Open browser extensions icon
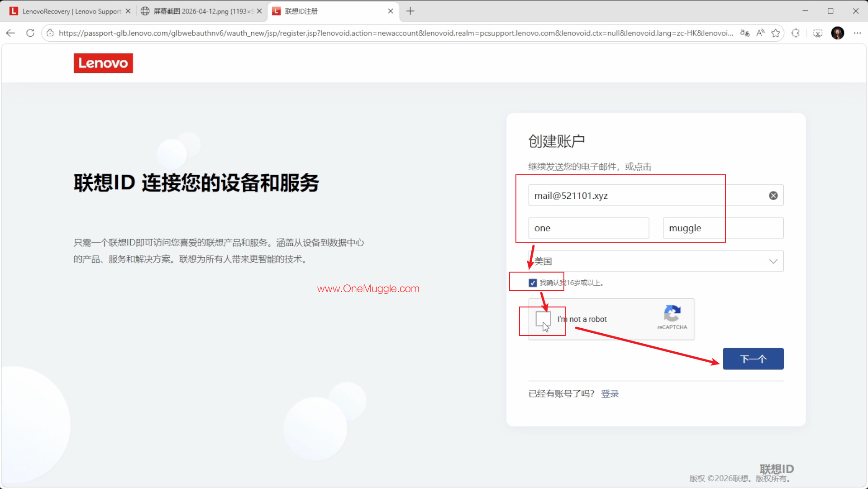This screenshot has height=489, width=868. click(796, 33)
